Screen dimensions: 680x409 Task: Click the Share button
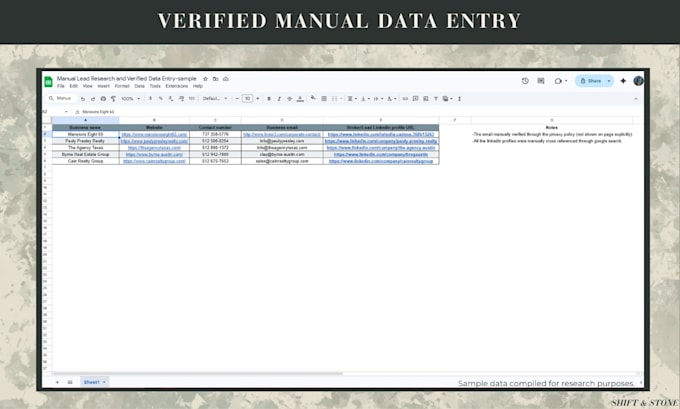[x=591, y=81]
